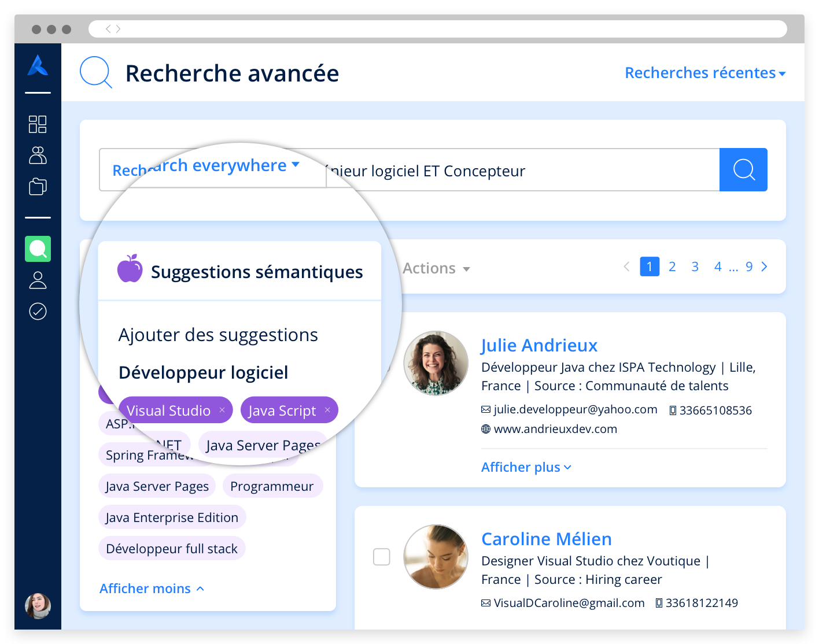
Task: Open the Actions dropdown
Action: point(436,268)
